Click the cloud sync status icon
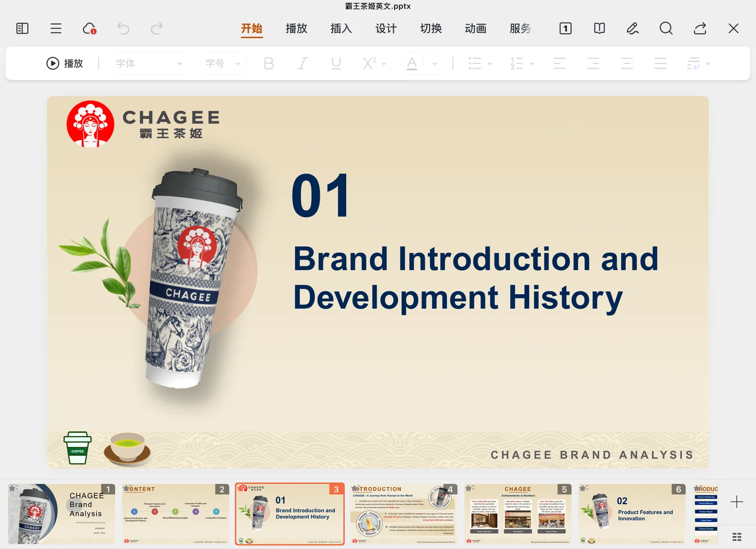The image size is (756, 549). pos(89,28)
